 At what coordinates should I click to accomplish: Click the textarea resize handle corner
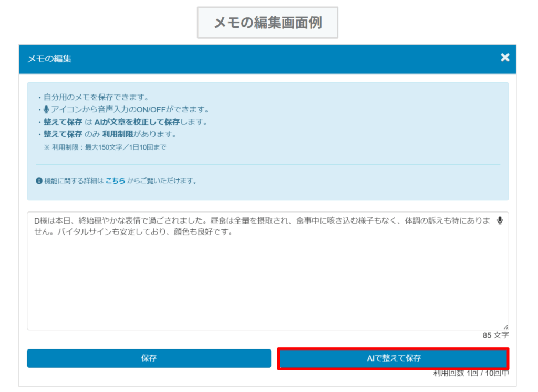505,326
